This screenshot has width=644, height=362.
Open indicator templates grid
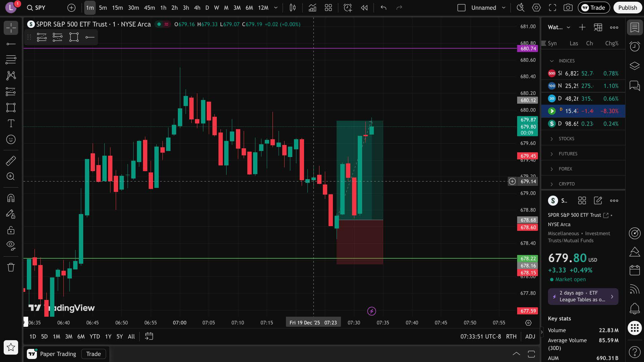[x=329, y=8]
